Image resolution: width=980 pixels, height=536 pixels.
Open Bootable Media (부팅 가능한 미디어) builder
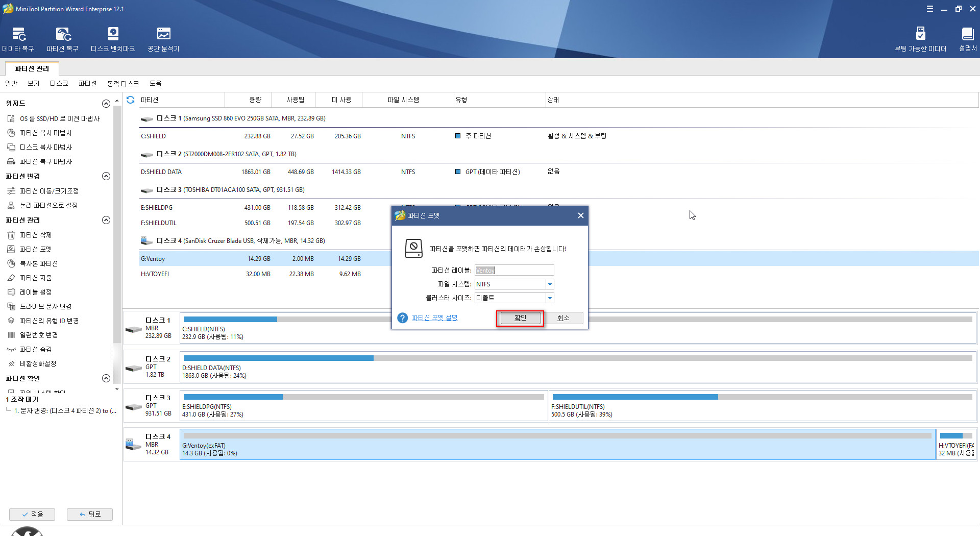tap(920, 40)
